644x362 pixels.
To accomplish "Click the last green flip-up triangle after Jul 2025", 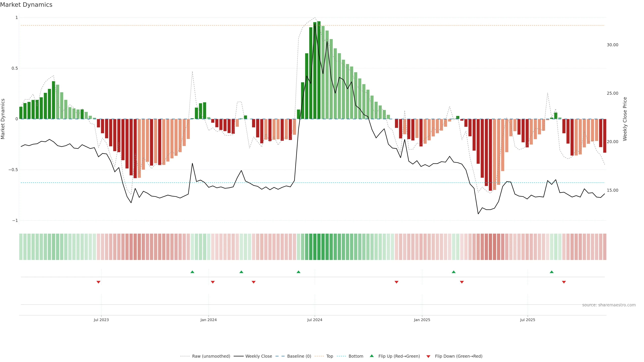I will coord(552,272).
